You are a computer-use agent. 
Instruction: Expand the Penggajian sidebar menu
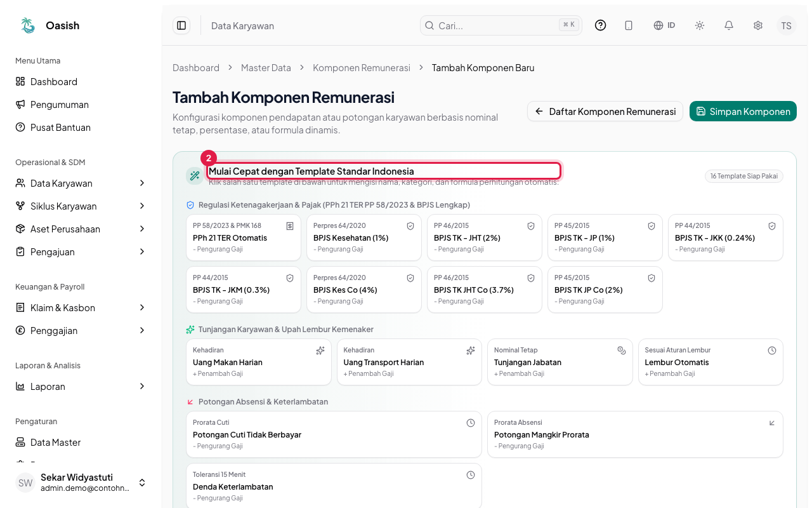(x=81, y=331)
